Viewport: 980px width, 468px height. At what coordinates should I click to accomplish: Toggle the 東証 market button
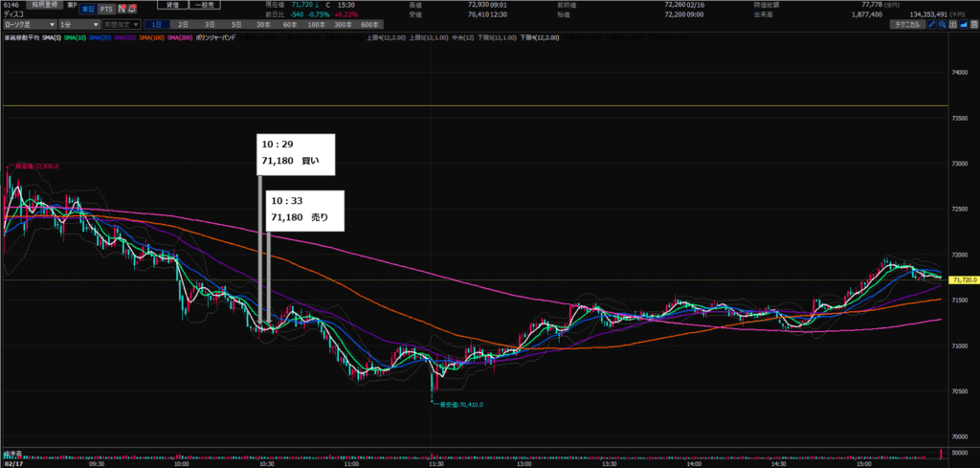point(87,9)
